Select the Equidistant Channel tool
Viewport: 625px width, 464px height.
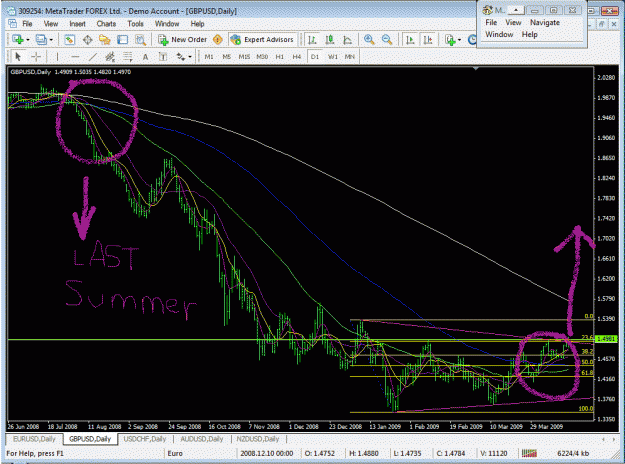coord(110,57)
